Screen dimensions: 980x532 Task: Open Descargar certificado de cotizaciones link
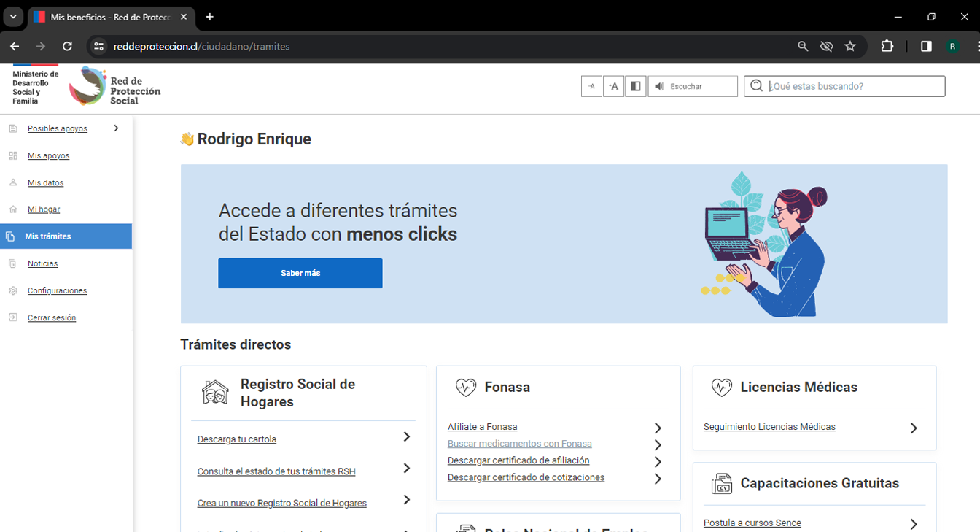526,477
